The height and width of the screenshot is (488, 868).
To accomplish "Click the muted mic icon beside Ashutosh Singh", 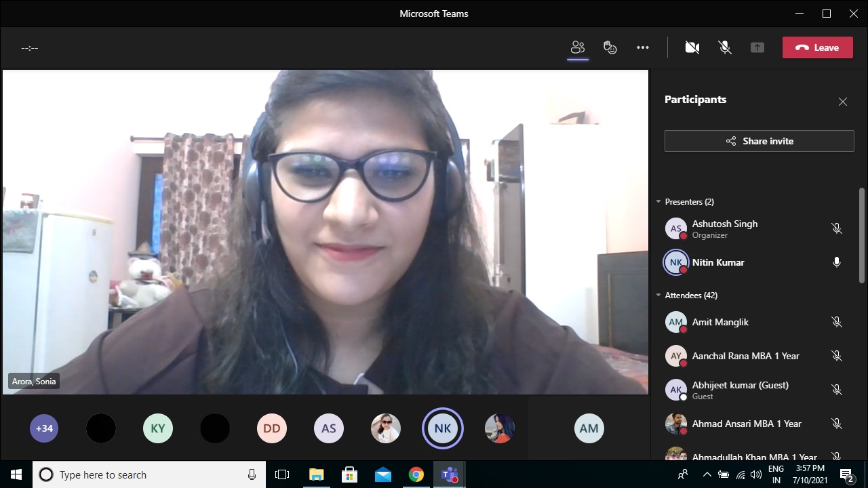I will coord(837,229).
